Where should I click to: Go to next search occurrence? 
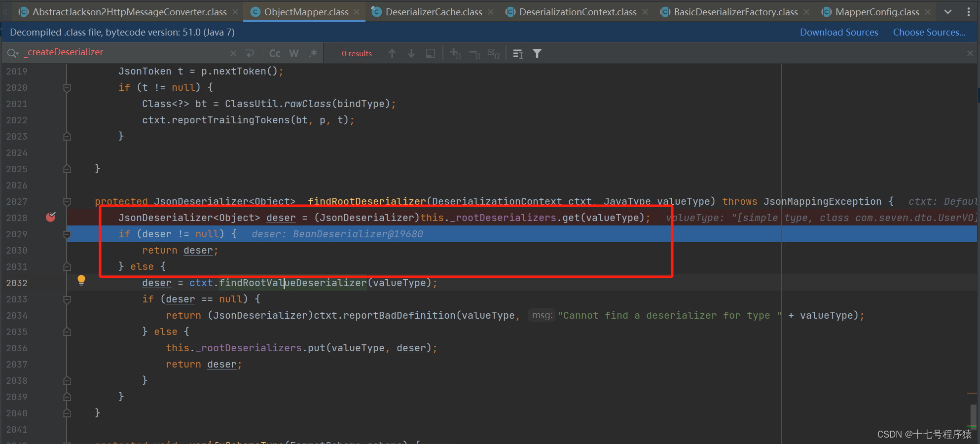click(411, 53)
